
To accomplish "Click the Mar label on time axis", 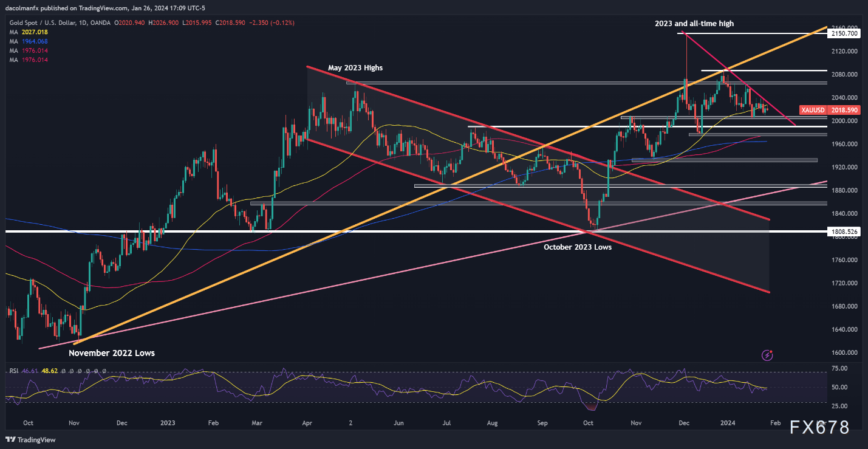I will click(x=257, y=422).
